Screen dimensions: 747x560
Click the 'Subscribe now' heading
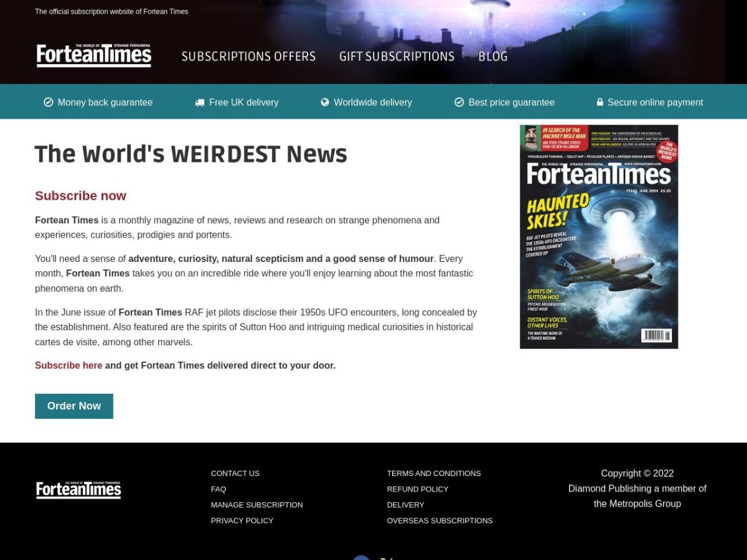(x=80, y=195)
